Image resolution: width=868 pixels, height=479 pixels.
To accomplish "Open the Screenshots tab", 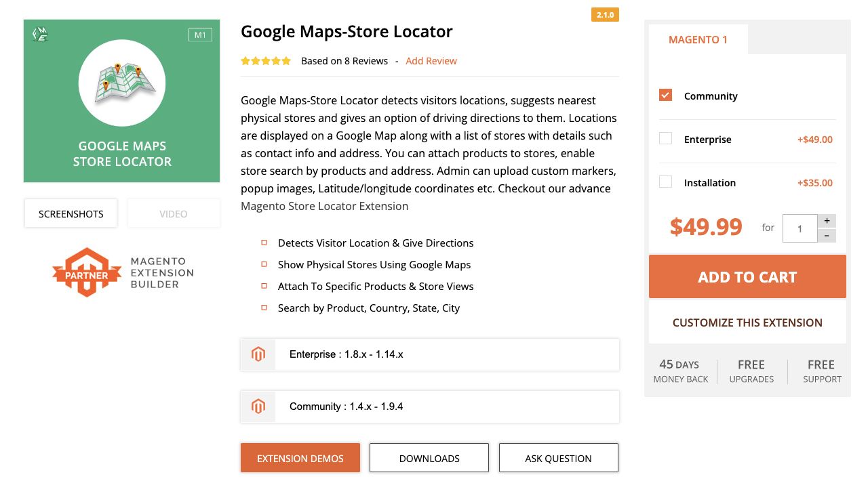I will point(71,213).
